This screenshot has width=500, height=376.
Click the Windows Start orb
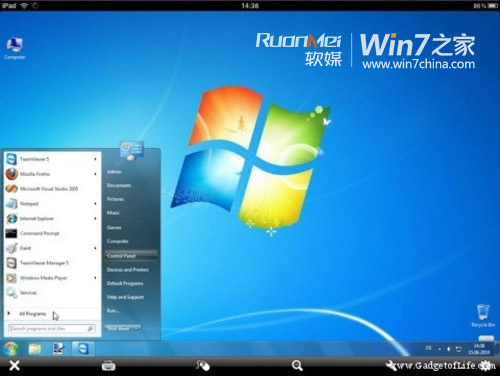(x=11, y=349)
